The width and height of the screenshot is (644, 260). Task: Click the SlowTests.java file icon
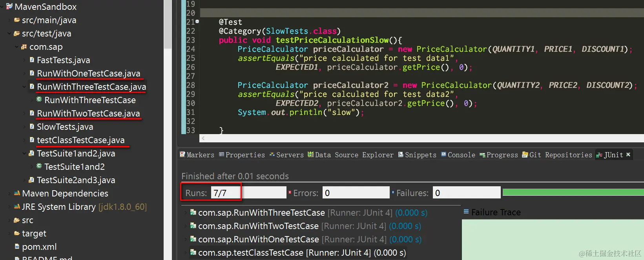click(32, 126)
